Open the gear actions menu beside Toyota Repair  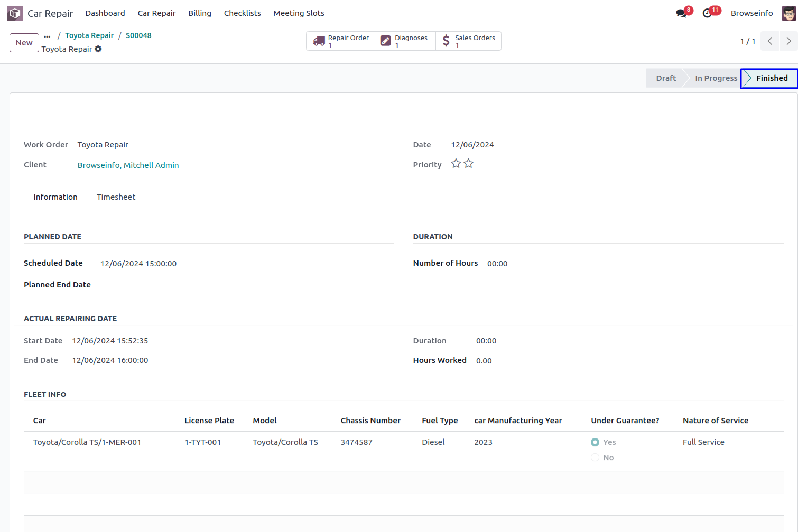tap(98, 49)
